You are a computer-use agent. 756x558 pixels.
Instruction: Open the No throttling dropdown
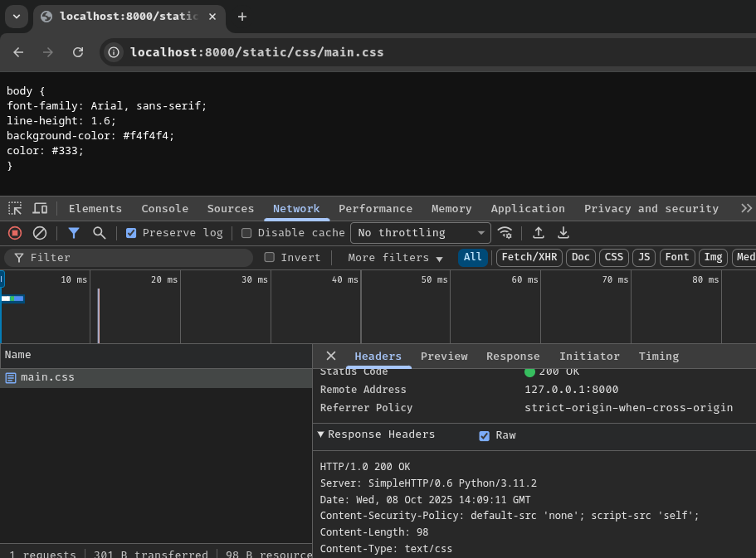pos(420,233)
